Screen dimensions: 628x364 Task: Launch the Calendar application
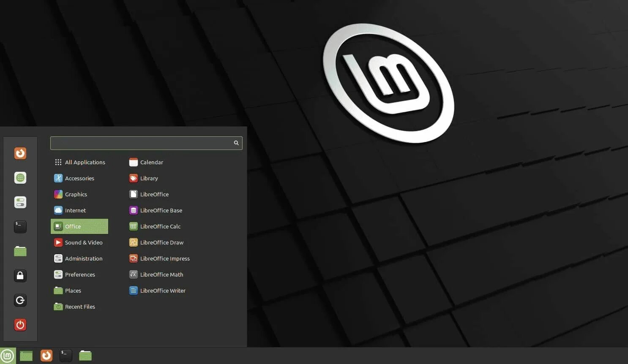146,162
